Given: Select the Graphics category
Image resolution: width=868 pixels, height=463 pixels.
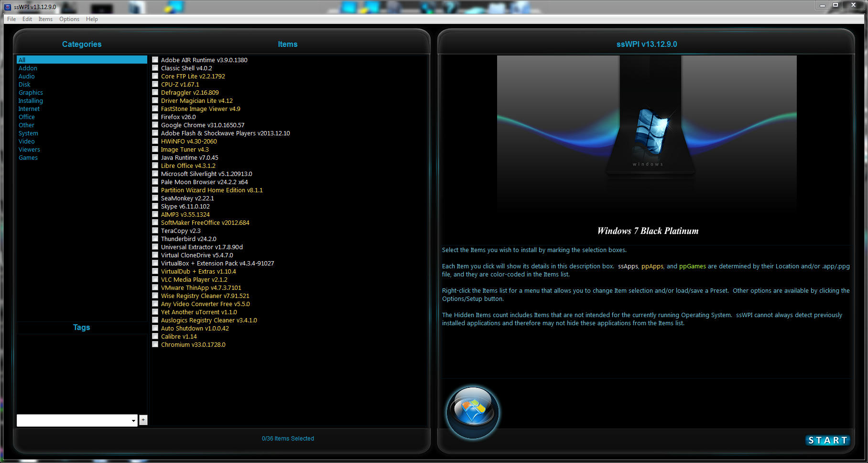Looking at the screenshot, I should pos(30,92).
